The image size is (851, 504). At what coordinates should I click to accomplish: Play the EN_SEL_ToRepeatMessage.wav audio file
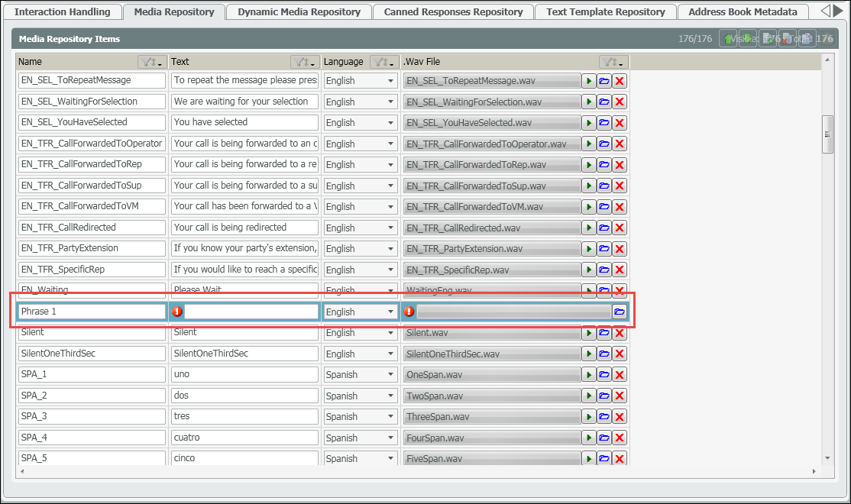click(x=589, y=80)
